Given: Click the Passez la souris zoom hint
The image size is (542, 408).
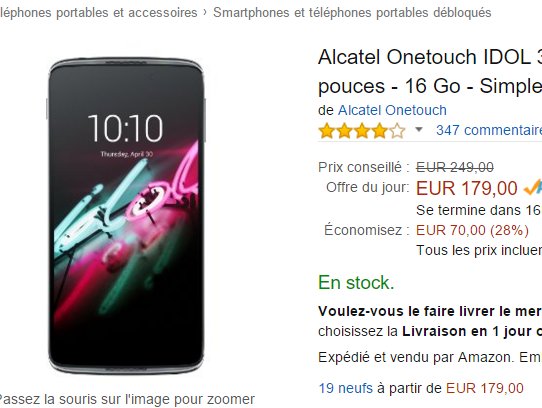Looking at the screenshot, I should click(127, 399).
